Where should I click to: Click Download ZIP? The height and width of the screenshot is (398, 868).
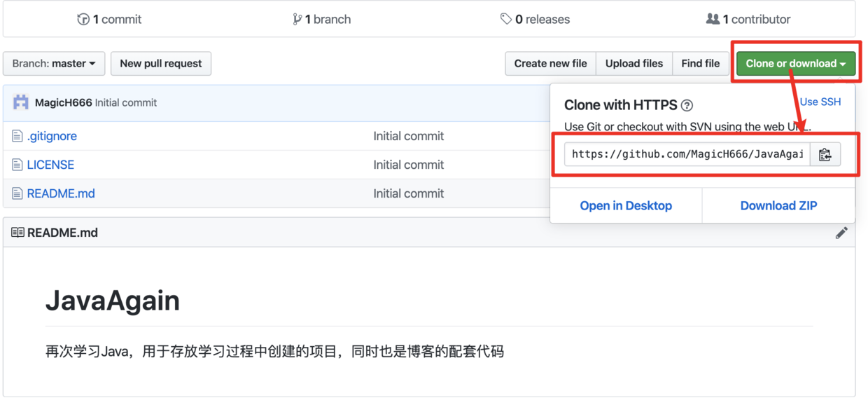pos(778,205)
